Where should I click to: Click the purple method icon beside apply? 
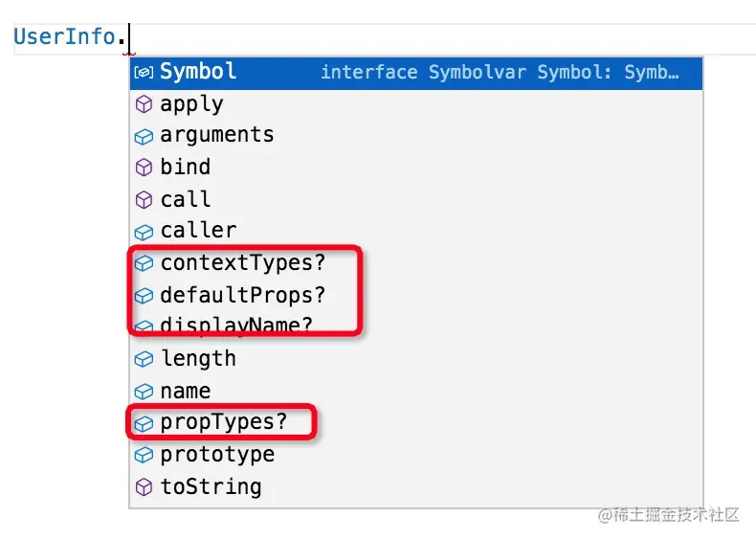tap(144, 104)
